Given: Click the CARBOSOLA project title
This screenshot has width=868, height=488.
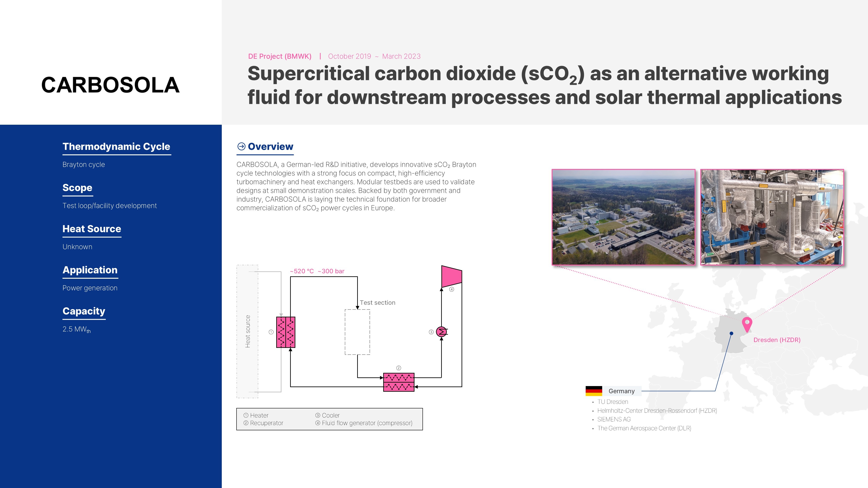Looking at the screenshot, I should tap(110, 85).
